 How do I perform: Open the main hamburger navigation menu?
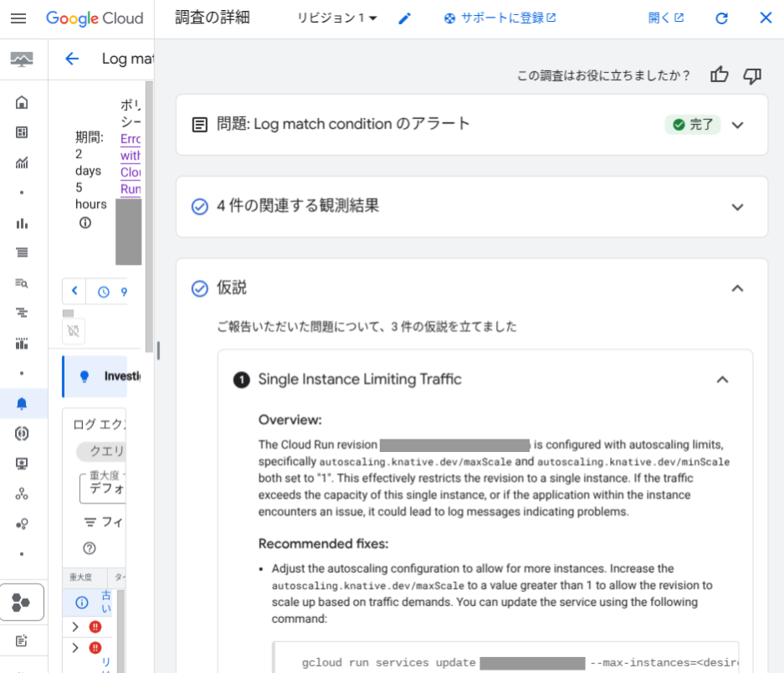click(x=18, y=18)
